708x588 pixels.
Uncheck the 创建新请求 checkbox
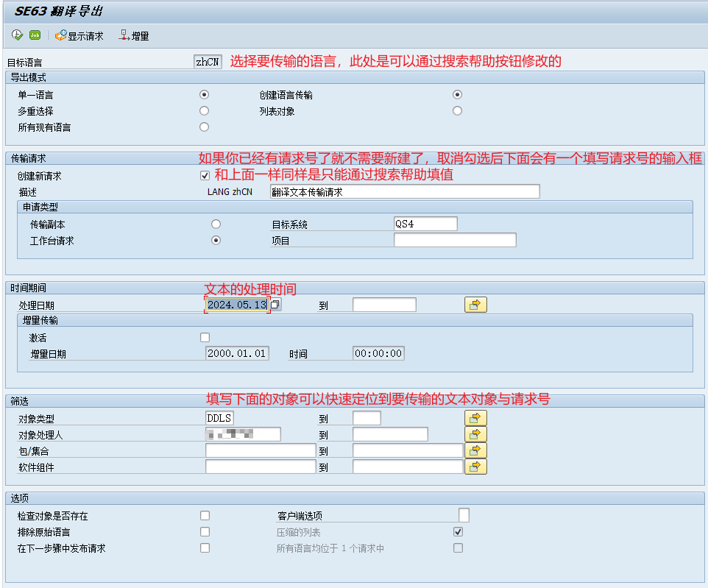(204, 175)
